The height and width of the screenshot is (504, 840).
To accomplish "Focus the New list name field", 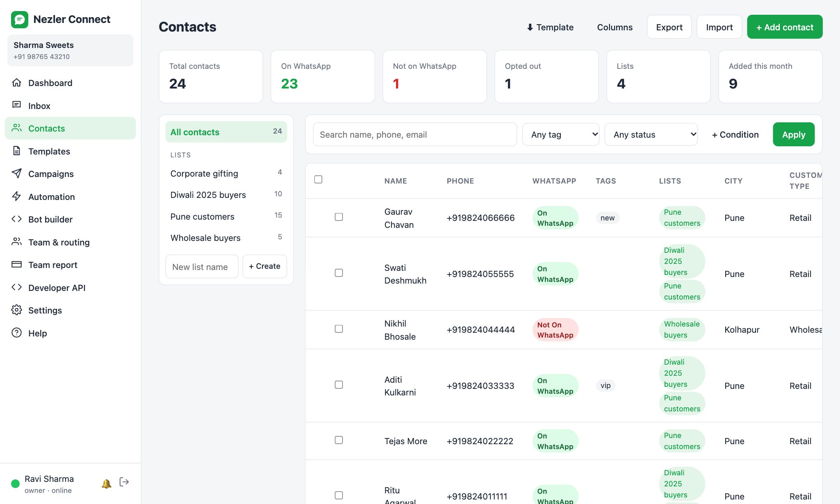I will (x=202, y=267).
